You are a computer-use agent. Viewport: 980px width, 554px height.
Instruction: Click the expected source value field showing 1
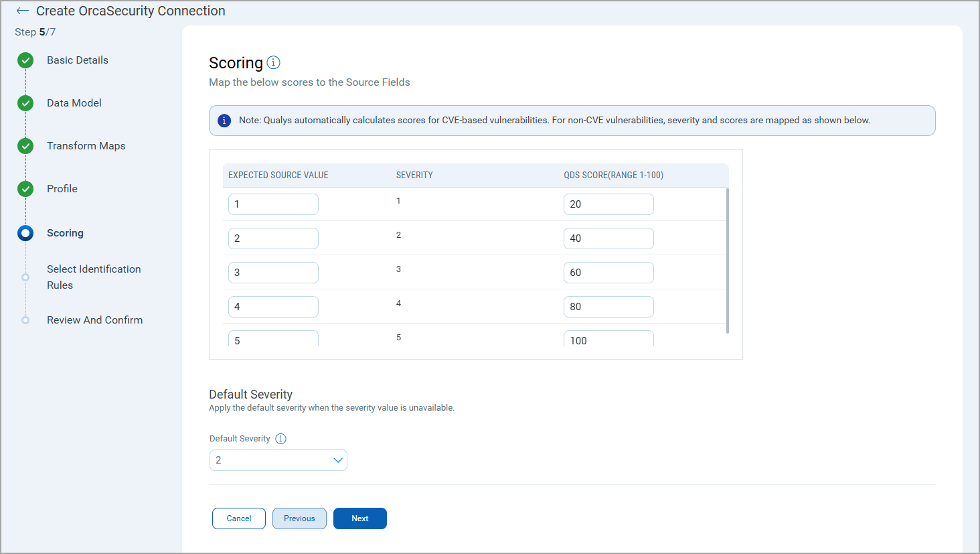click(x=273, y=204)
